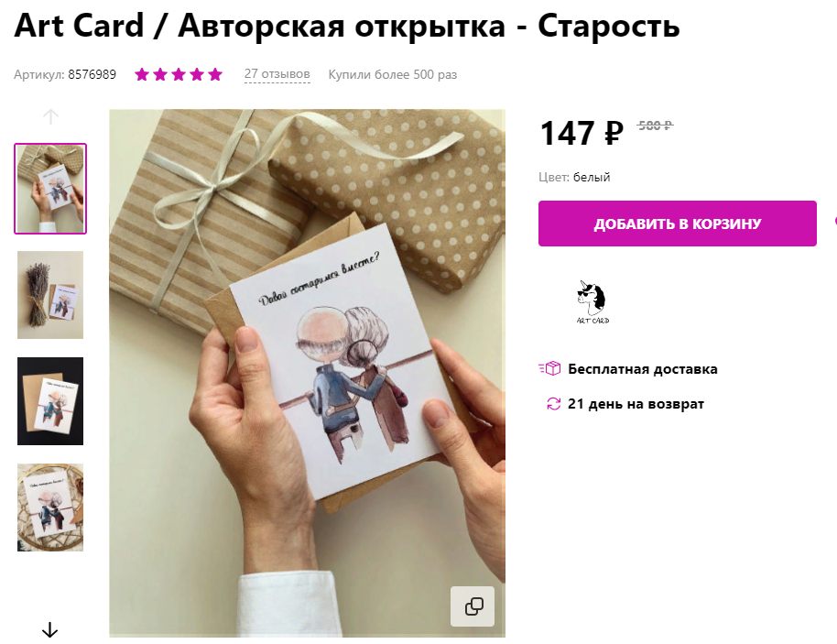This screenshot has width=837, height=644.
Task: Add the card with Добавить в корзину
Action: (678, 224)
